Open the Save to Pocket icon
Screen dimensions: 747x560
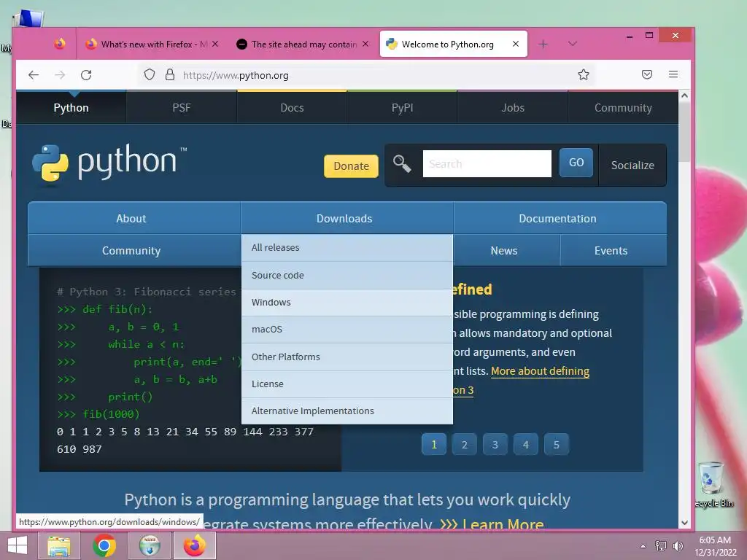point(646,74)
